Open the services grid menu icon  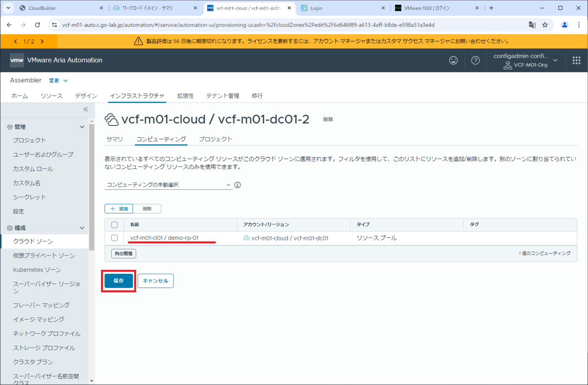(576, 60)
